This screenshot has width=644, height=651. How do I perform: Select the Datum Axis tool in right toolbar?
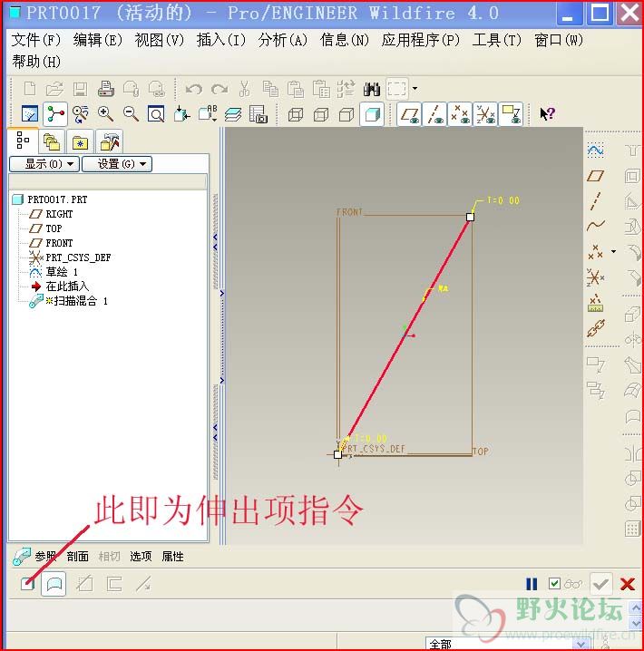point(595,201)
